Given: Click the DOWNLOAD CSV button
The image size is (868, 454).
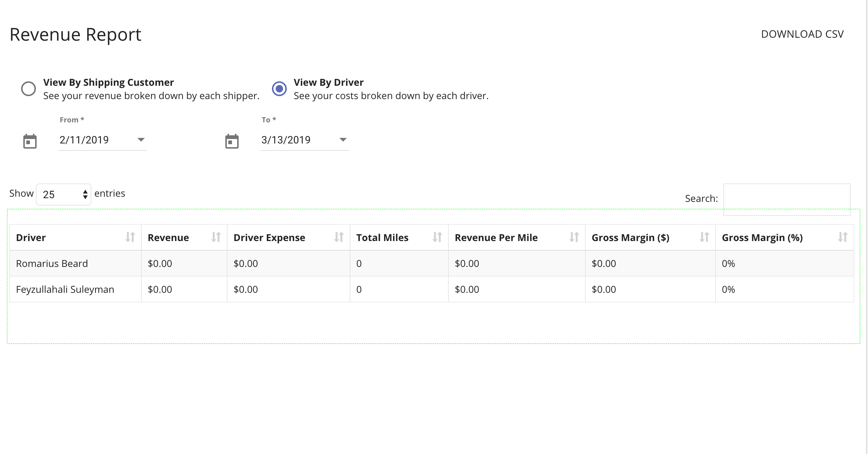Looking at the screenshot, I should point(802,34).
